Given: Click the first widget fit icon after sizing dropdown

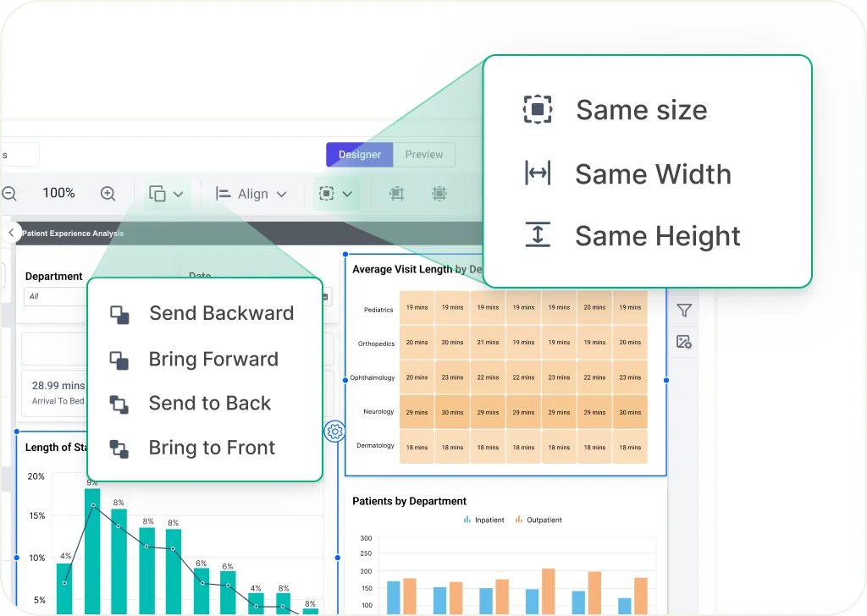Looking at the screenshot, I should click(396, 194).
